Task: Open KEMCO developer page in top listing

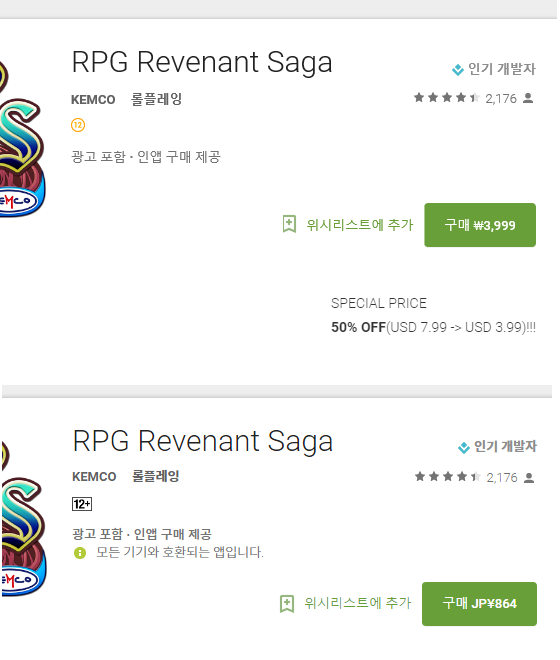Action: (93, 100)
